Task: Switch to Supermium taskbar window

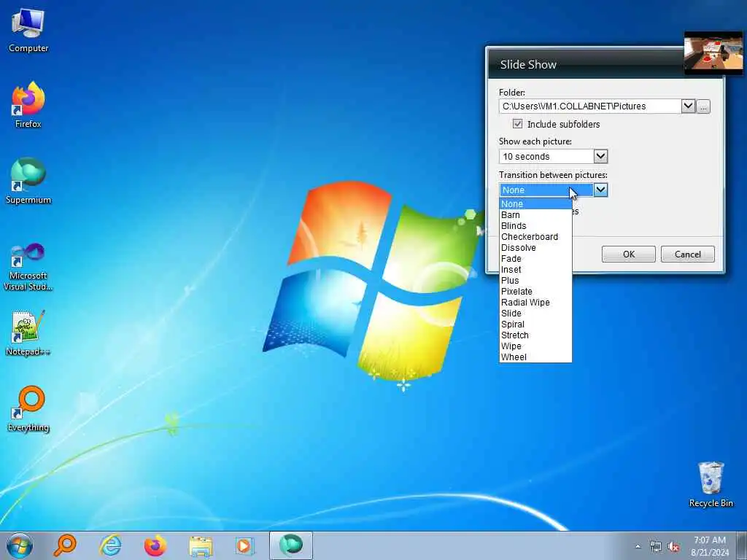Action: 290,545
